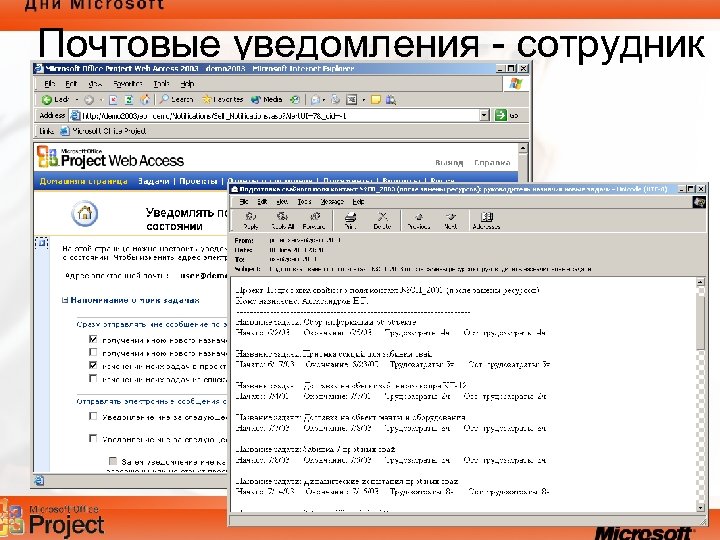The height and width of the screenshot is (540, 720).
Task: Click the browser page scrollbar up arrow
Action: tap(523, 148)
